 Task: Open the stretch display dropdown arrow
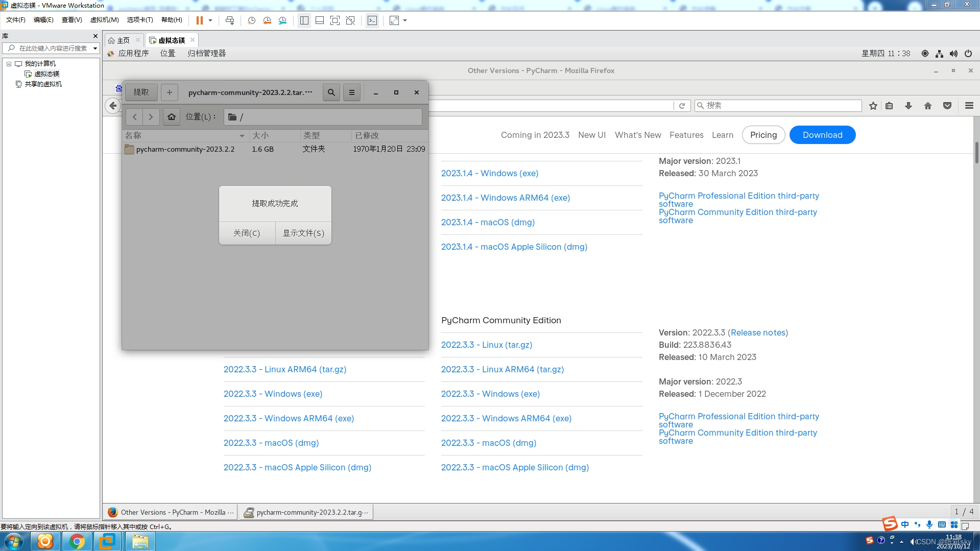point(405,20)
